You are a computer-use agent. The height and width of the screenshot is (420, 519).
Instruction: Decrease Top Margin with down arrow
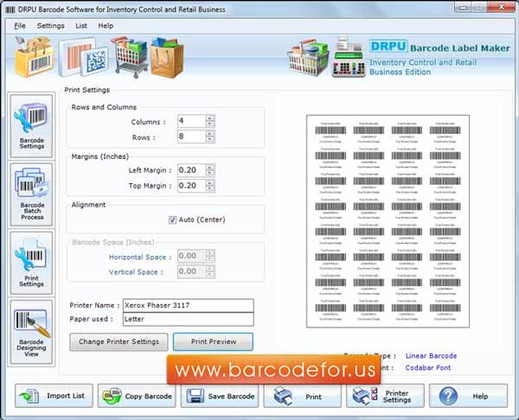pos(210,188)
